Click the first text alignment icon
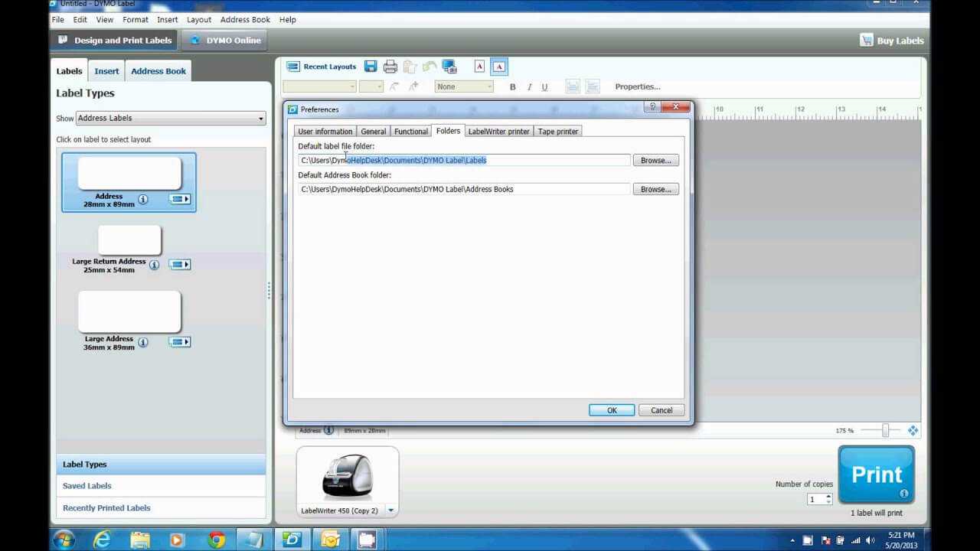 tap(573, 86)
